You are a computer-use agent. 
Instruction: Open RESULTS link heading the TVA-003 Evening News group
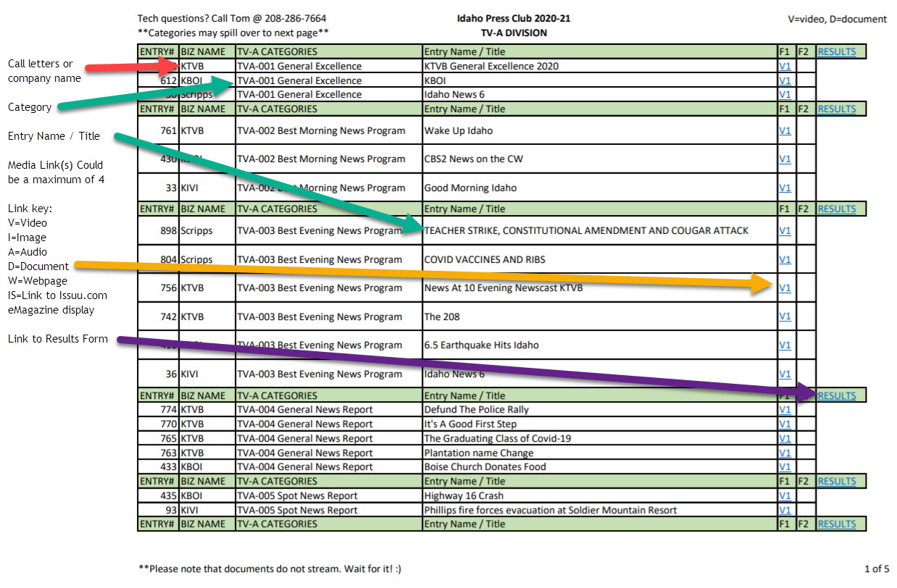click(837, 209)
